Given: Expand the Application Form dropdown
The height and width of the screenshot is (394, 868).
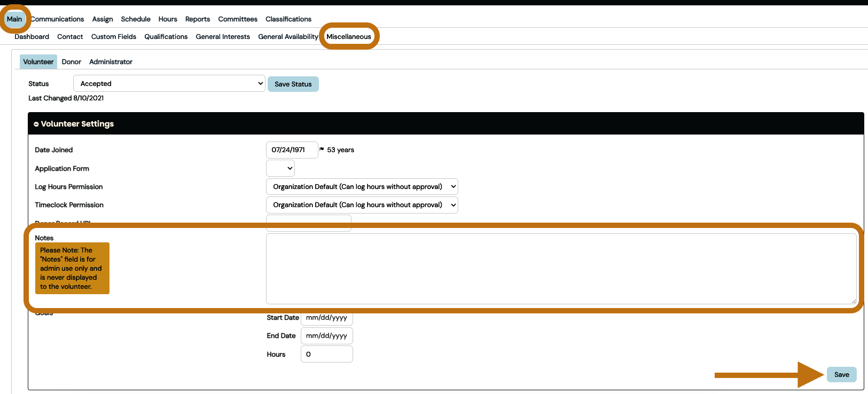Looking at the screenshot, I should [280, 169].
